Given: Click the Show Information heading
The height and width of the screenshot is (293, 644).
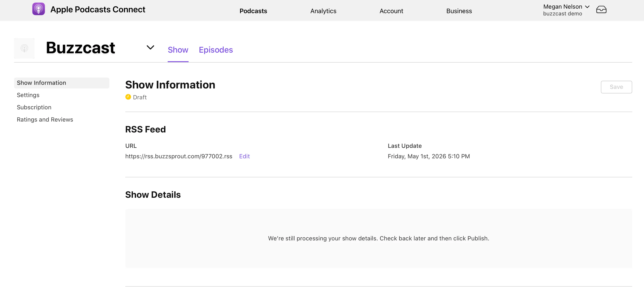Looking at the screenshot, I should (x=170, y=85).
